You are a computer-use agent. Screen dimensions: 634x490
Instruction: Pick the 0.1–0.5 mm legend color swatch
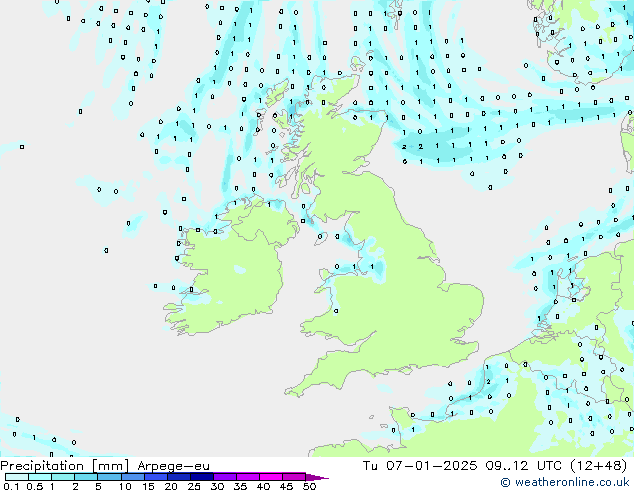pos(17,477)
